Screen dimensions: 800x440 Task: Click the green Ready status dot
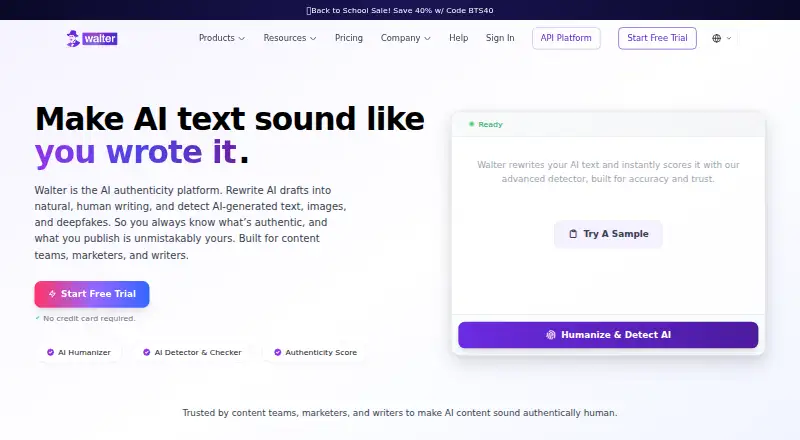pyautogui.click(x=471, y=124)
